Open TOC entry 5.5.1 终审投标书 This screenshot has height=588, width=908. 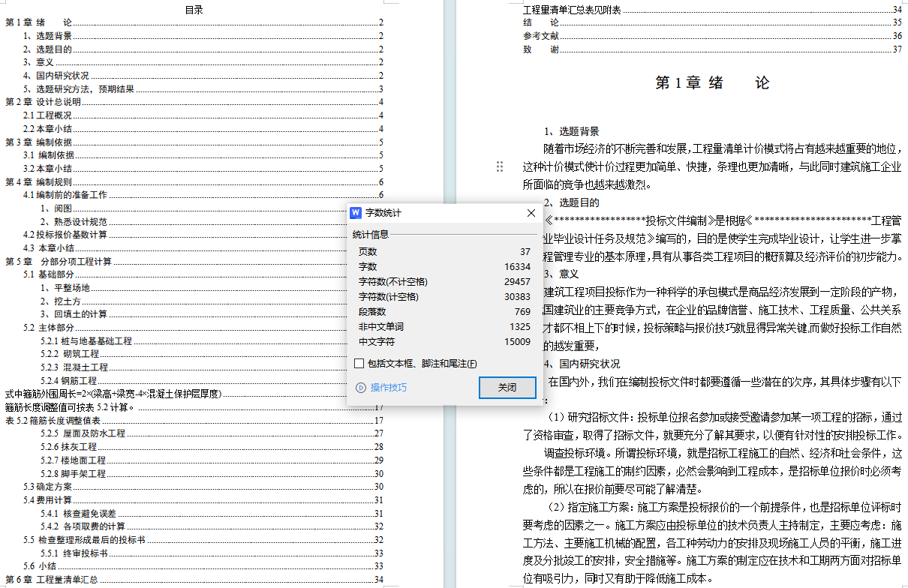(212, 553)
